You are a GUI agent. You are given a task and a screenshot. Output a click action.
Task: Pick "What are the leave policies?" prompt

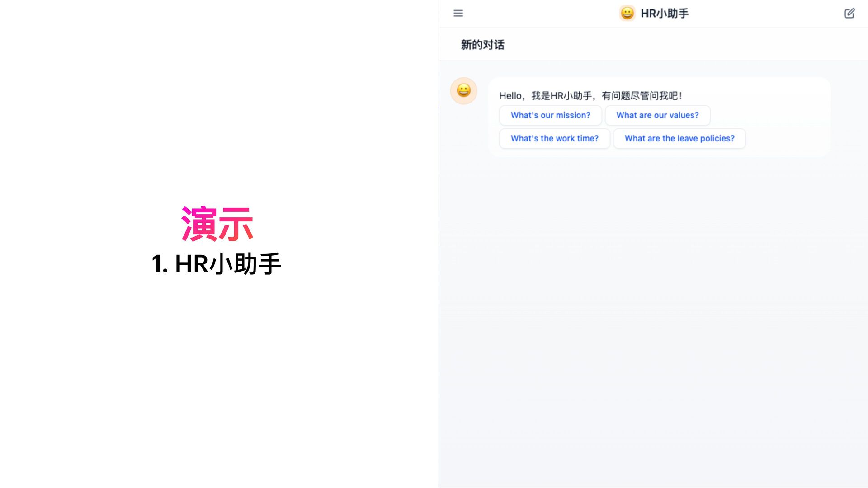pyautogui.click(x=679, y=139)
